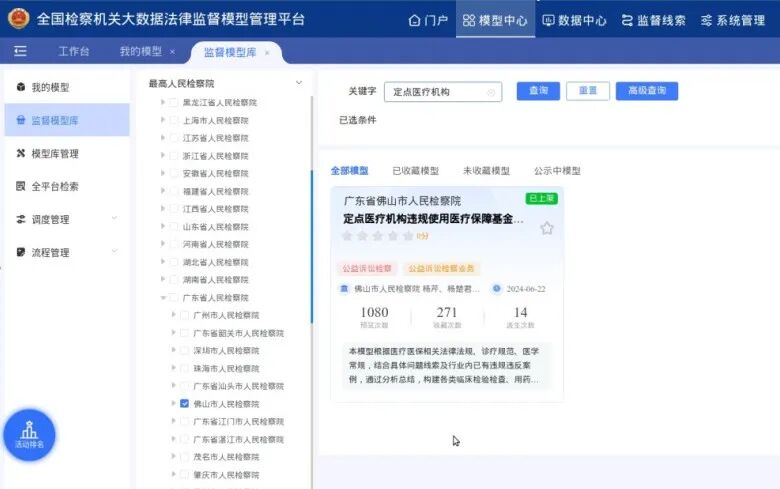This screenshot has height=489, width=780.
Task: Click the 公益诉讼检察 red tag
Action: (367, 269)
